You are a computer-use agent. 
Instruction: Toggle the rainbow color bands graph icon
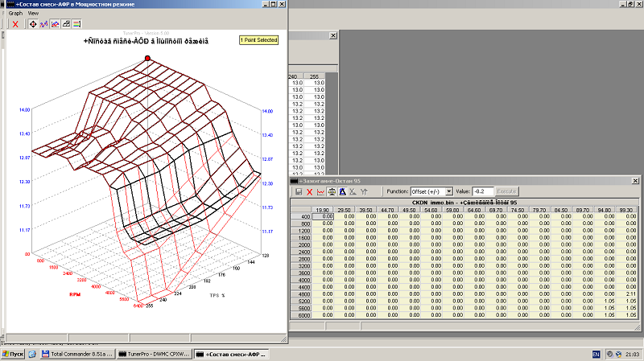(x=77, y=24)
